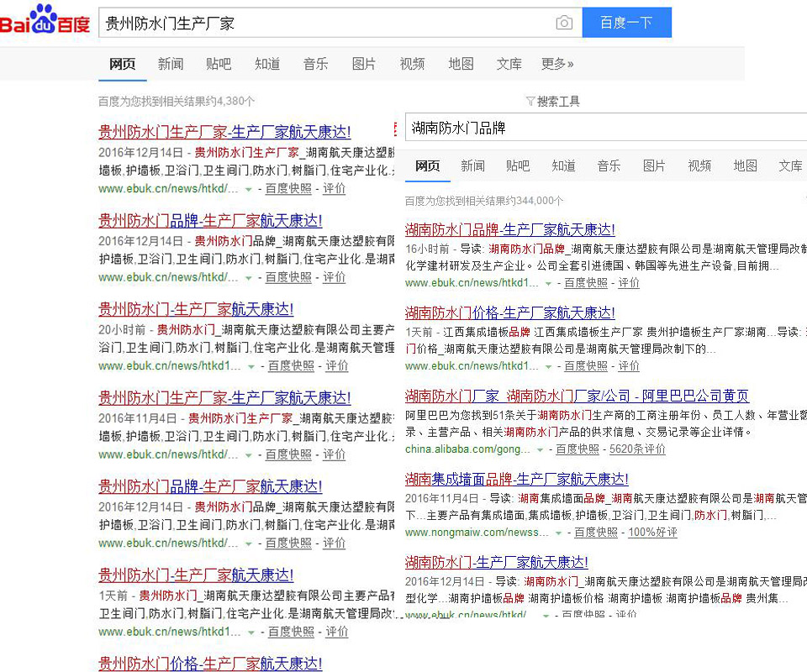
Task: Open 贵州防水门生产厂家 result dated 2016年12月14日
Action: point(225,132)
